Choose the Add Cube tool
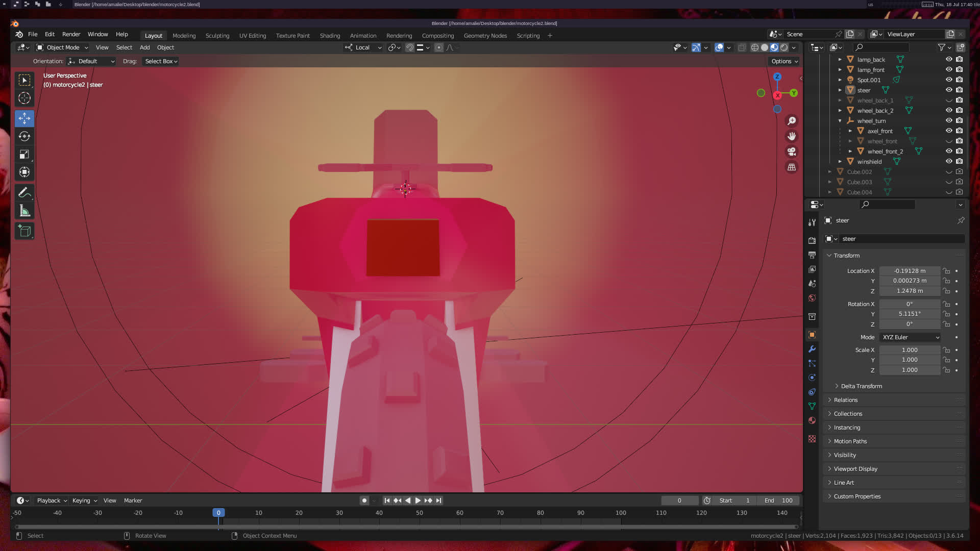The image size is (980, 551). click(24, 231)
